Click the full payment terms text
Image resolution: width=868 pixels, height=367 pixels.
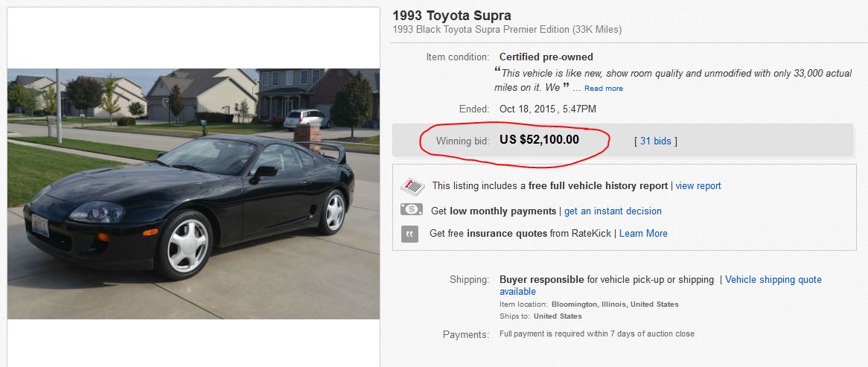597,334
